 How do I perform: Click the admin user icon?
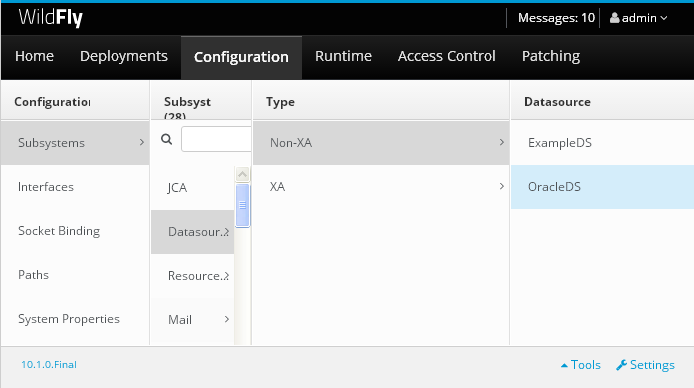click(x=614, y=18)
